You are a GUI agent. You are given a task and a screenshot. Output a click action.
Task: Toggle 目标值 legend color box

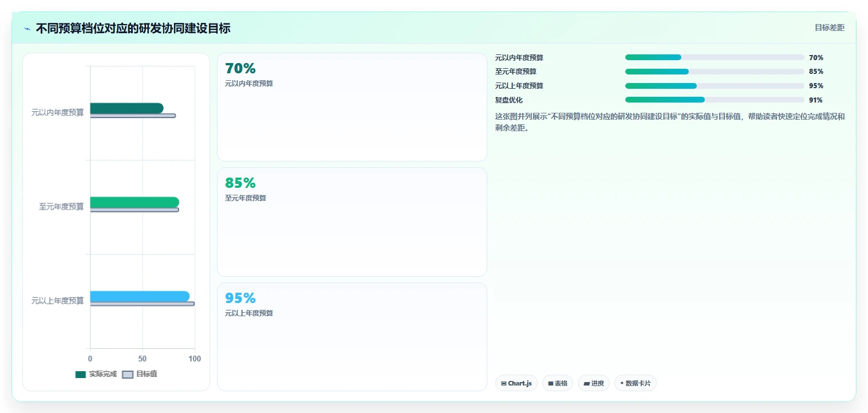128,375
